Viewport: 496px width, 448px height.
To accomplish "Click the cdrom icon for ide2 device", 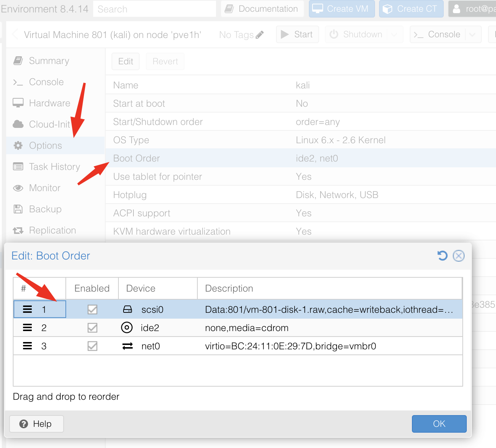I will click(x=127, y=328).
